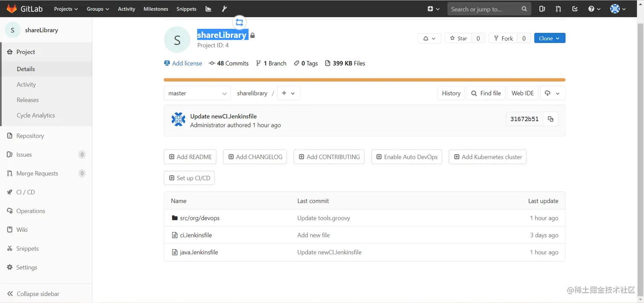The height and width of the screenshot is (303, 644).
Task: Open the instance statistics chart icon
Action: pyautogui.click(x=208, y=9)
